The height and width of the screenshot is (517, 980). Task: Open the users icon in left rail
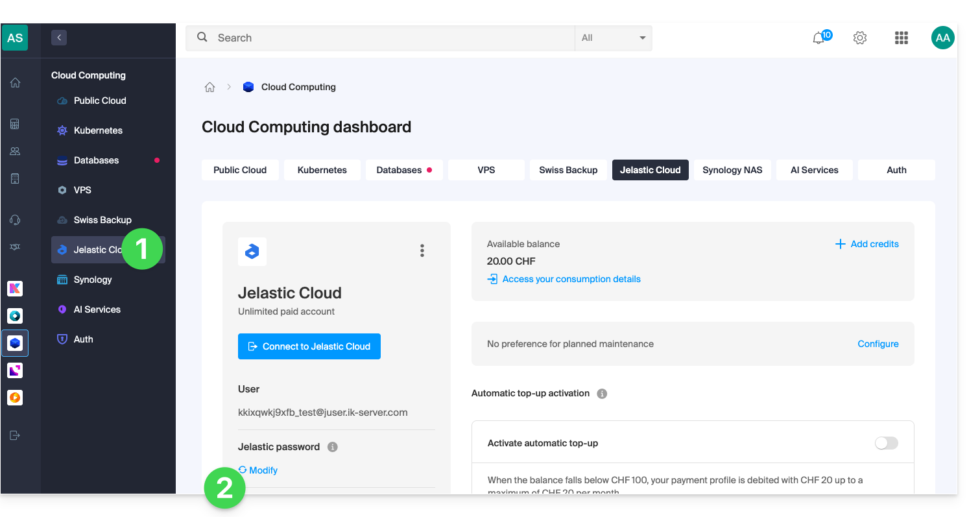pyautogui.click(x=15, y=151)
